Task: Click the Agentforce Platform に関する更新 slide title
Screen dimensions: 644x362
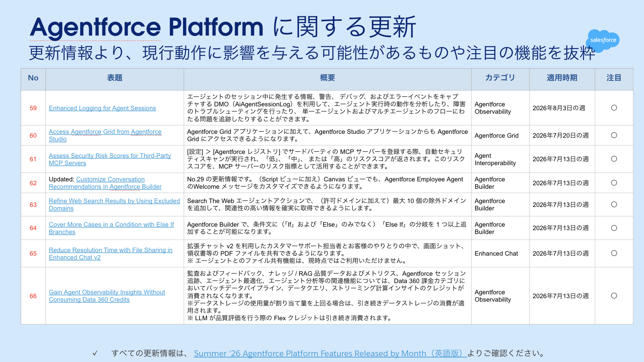Action: [x=223, y=27]
